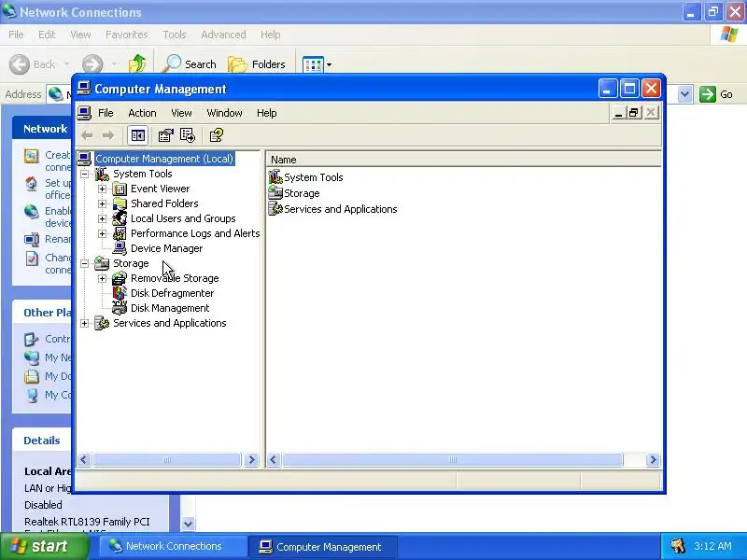Expand the Local Users and Groups node

(x=102, y=219)
